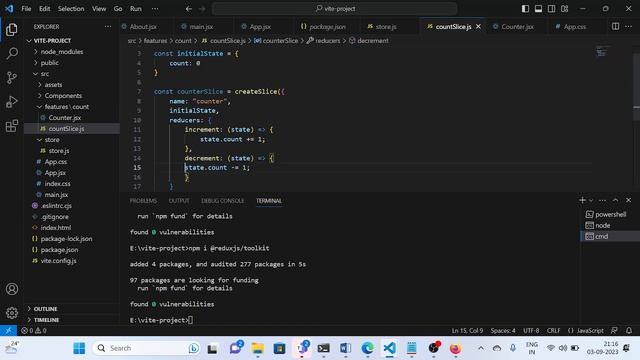
Task: Open the Selection menu
Action: tap(71, 9)
